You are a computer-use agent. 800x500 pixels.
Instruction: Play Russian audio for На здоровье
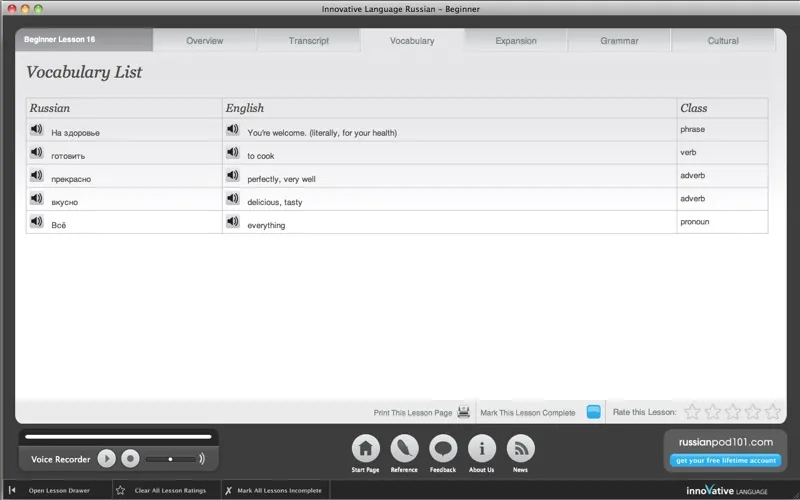tap(36, 130)
